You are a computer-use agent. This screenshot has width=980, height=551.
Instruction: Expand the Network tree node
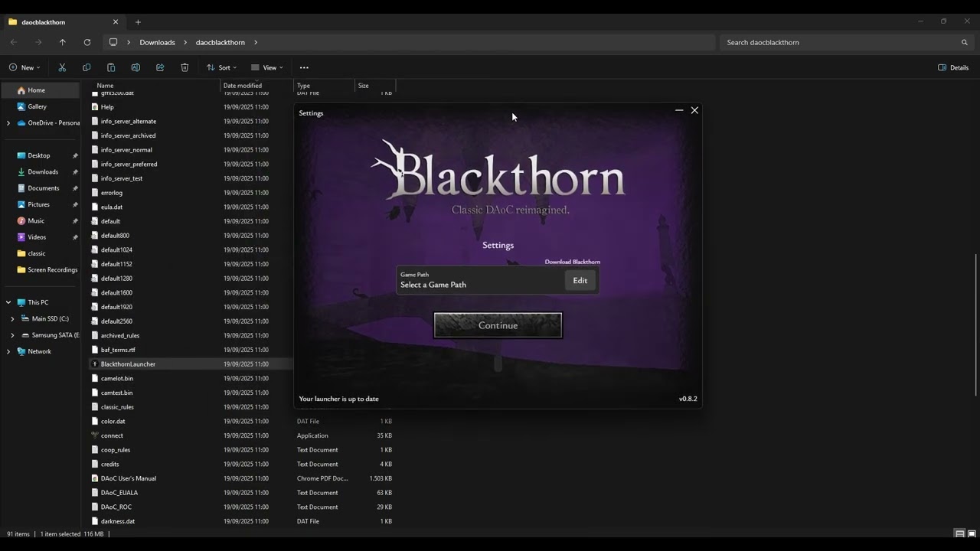pos(8,351)
